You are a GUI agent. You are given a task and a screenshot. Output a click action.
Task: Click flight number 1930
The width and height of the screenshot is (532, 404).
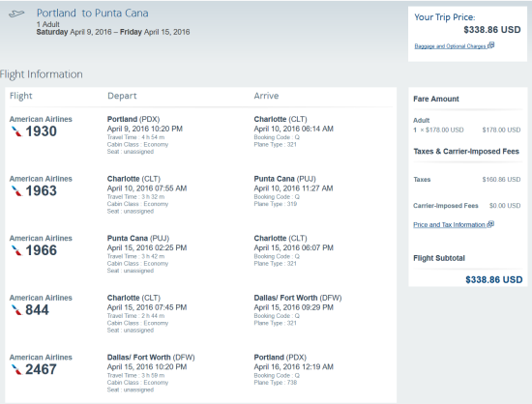point(41,131)
